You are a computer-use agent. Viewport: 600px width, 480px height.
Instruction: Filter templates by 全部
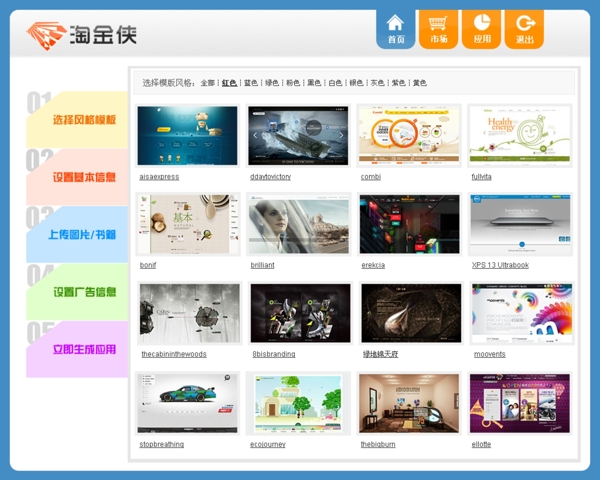[207, 83]
